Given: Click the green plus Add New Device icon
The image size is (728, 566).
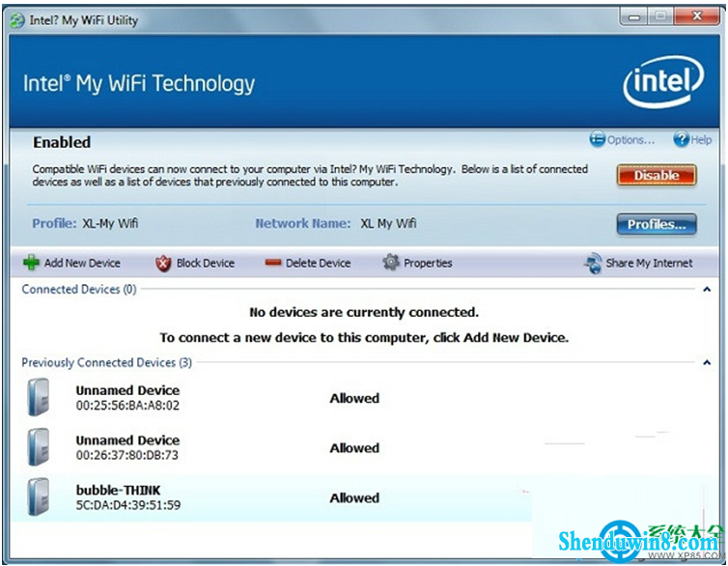Looking at the screenshot, I should 31,263.
